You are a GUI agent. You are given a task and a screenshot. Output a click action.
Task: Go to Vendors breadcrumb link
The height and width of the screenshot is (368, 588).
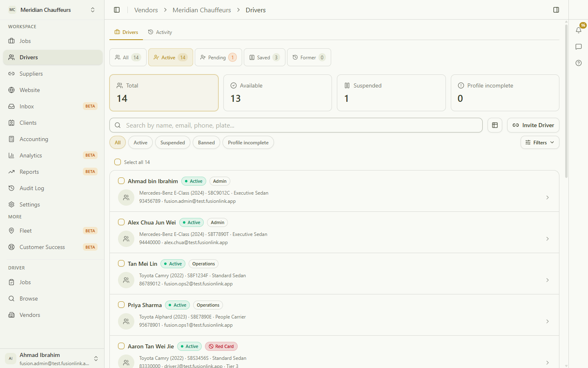click(146, 10)
